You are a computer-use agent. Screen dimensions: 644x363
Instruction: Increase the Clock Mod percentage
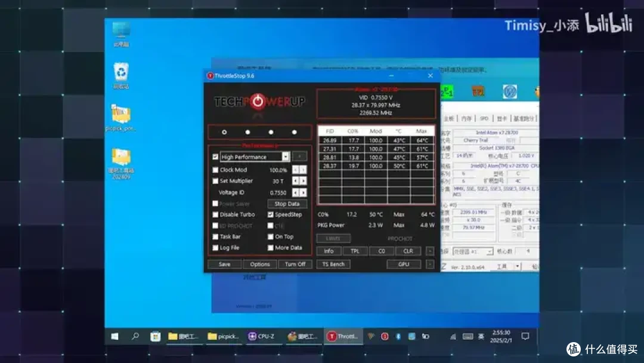click(303, 170)
